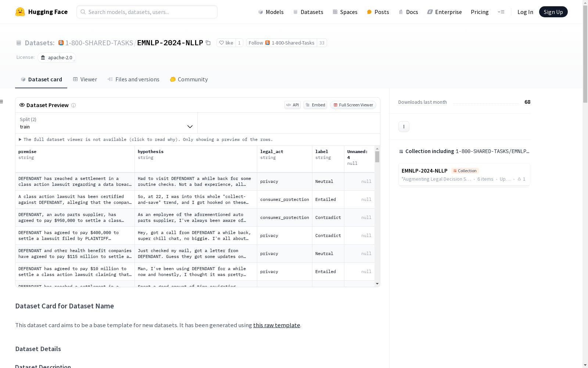This screenshot has width=588, height=368.
Task: Click the Unnamed: 4 column header
Action: pos(359,159)
